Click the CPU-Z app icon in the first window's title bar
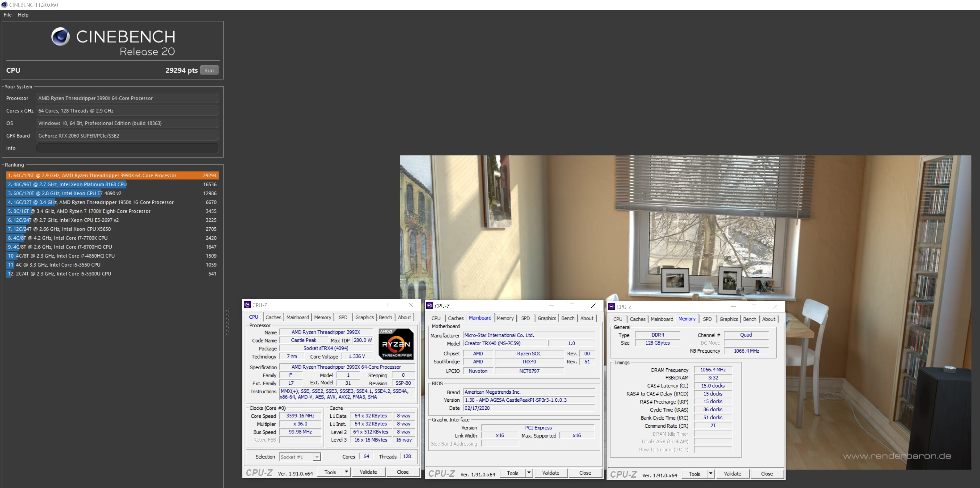This screenshot has width=980, height=488. point(247,305)
